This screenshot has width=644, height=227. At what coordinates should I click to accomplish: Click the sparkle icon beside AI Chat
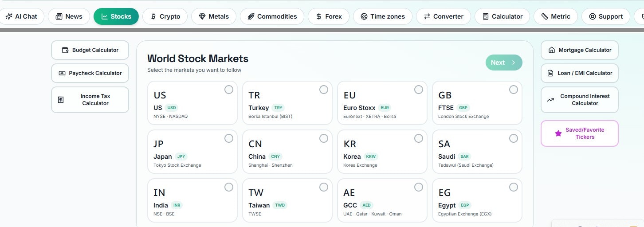pos(9,16)
